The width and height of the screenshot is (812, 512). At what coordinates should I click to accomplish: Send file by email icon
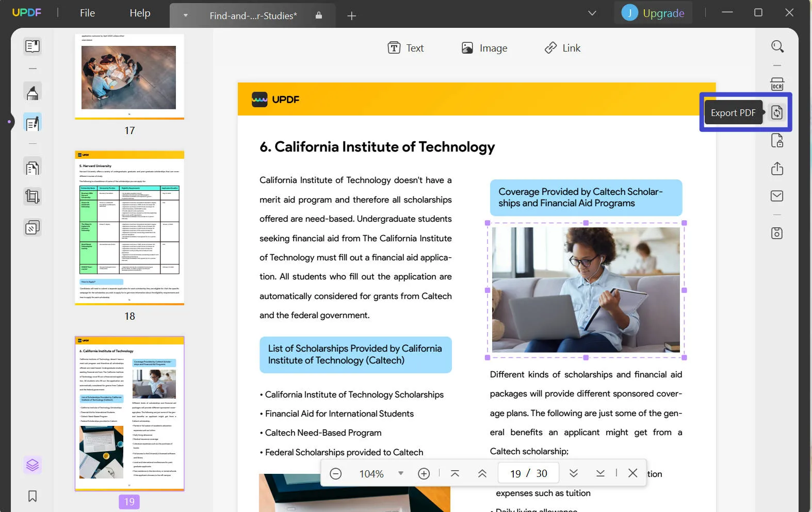[777, 196]
